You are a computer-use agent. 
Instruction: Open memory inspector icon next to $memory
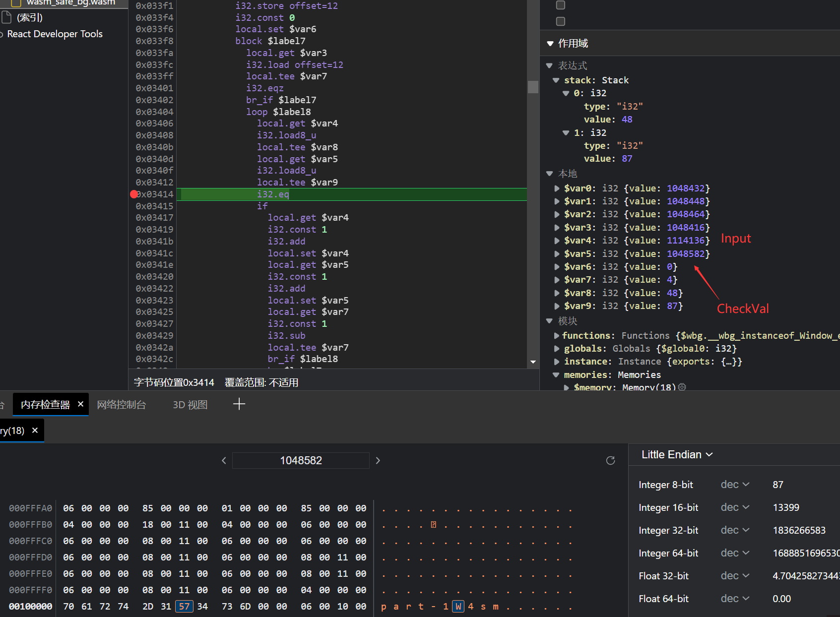point(682,387)
